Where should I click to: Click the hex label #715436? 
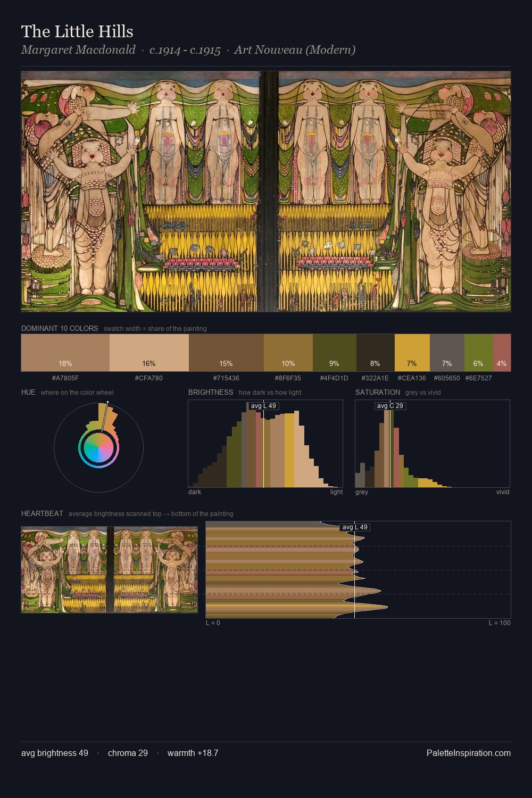coord(226,378)
